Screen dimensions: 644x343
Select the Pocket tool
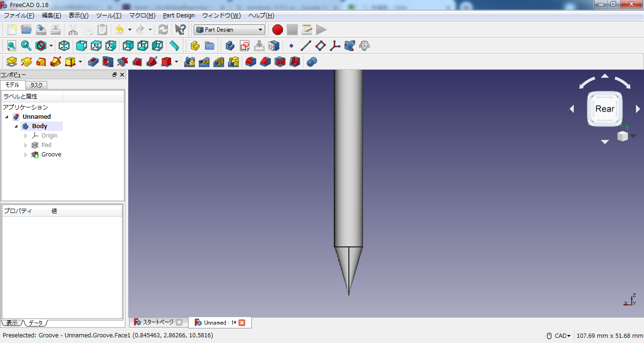point(93,62)
